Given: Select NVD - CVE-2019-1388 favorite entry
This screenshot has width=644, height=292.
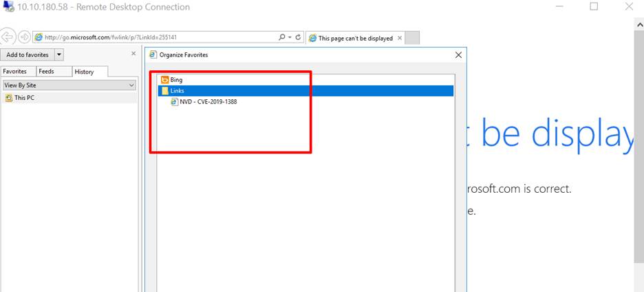Looking at the screenshot, I should tap(208, 101).
